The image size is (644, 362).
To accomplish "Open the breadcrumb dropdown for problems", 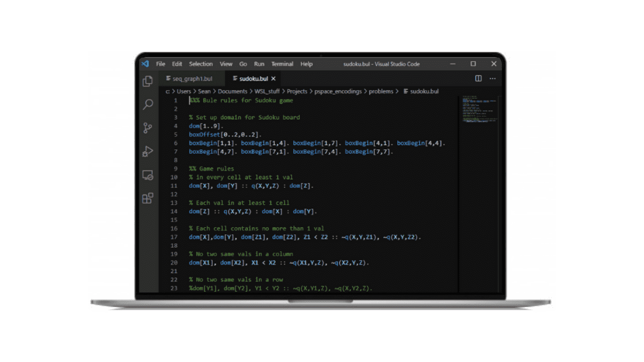I will pyautogui.click(x=381, y=91).
